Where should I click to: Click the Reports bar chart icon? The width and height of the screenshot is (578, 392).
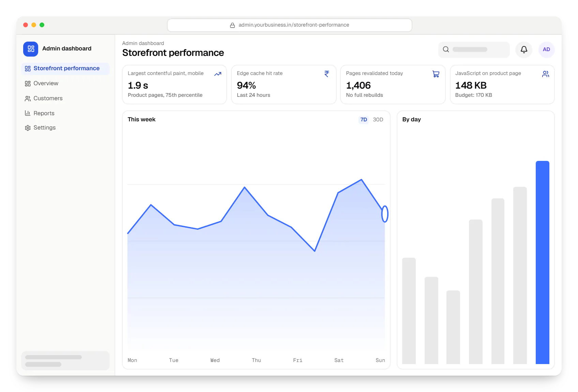[28, 113]
